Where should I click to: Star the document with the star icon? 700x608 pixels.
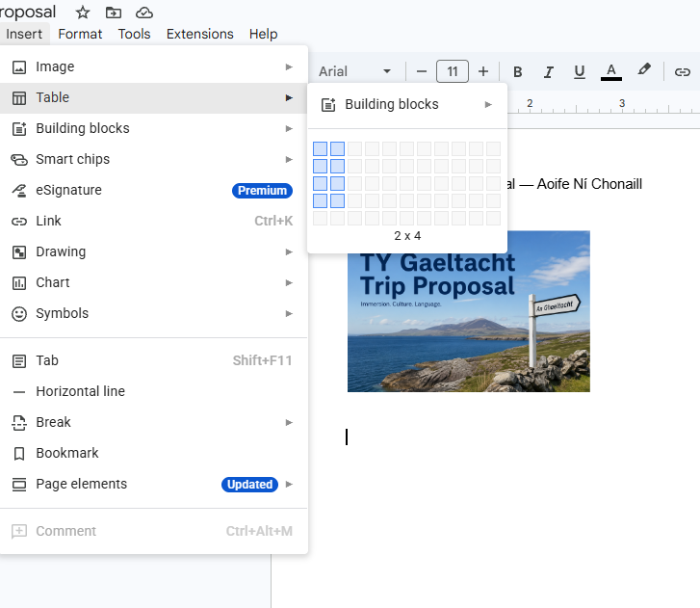[83, 13]
